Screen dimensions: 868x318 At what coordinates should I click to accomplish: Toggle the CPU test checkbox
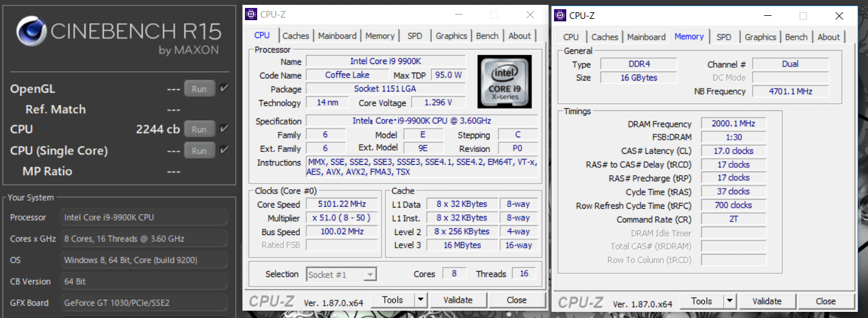tap(224, 129)
